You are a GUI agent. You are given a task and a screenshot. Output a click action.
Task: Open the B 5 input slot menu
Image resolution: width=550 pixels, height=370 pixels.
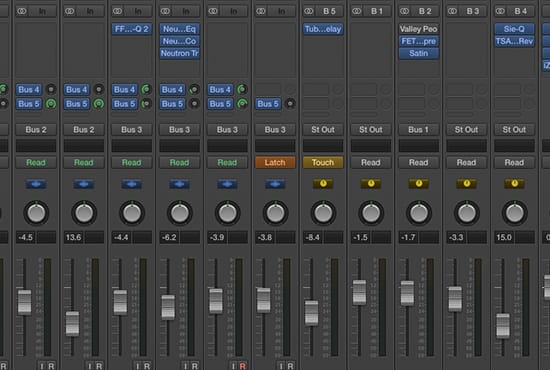[x=329, y=11]
